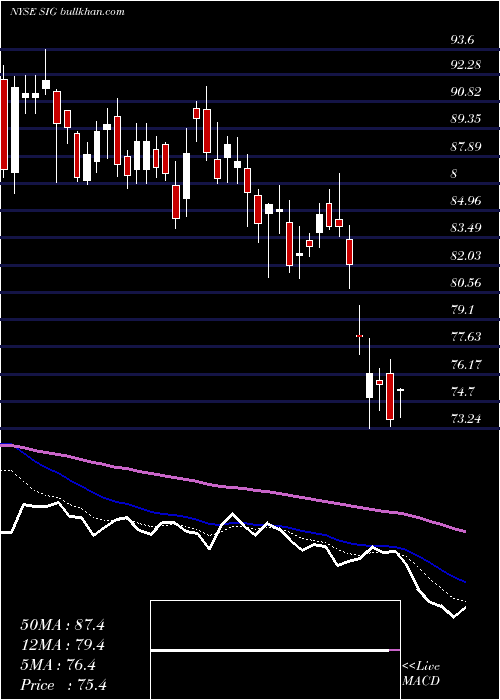Select the 92.28 price axis label
500x700 pixels.
click(x=466, y=65)
